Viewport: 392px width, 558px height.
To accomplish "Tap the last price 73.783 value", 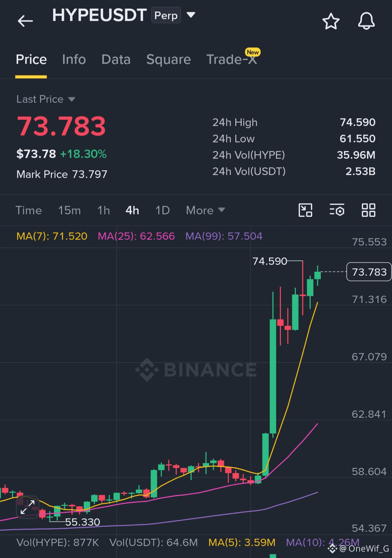I will [x=61, y=126].
